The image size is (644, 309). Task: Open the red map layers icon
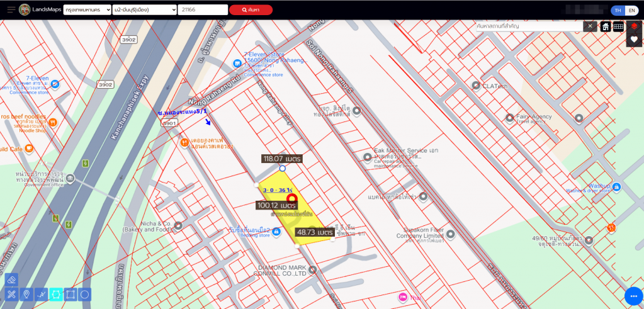point(634,26)
